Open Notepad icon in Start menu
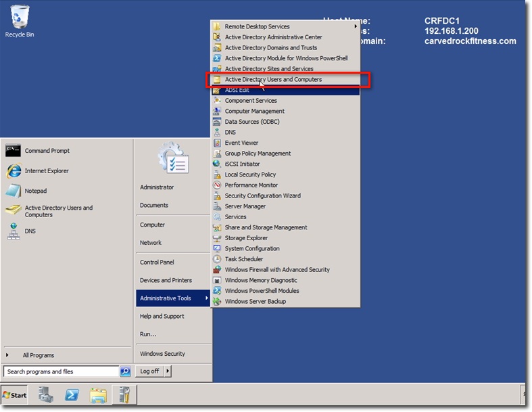 coord(14,191)
